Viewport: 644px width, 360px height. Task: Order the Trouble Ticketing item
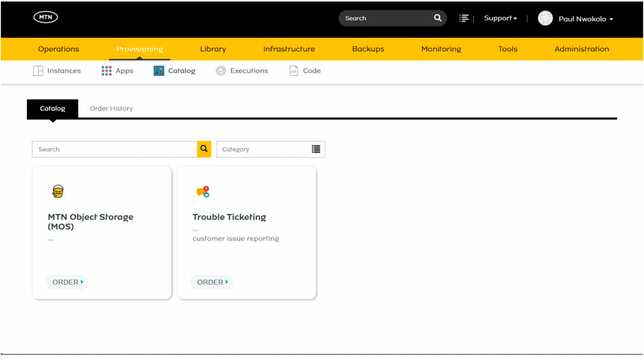tap(212, 282)
